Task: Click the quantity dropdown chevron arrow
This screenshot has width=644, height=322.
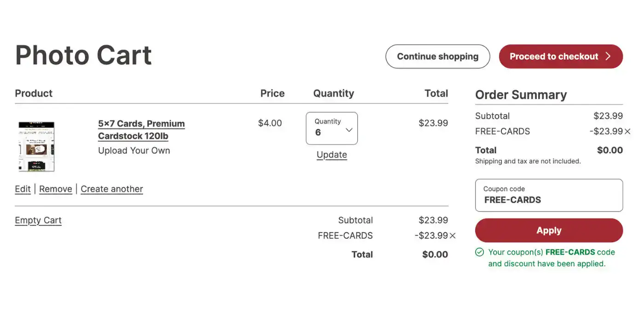Action: 349,130
